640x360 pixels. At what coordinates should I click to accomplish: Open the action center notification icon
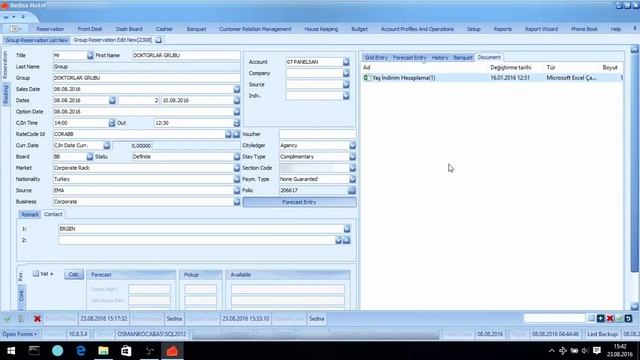pyautogui.click(x=597, y=351)
